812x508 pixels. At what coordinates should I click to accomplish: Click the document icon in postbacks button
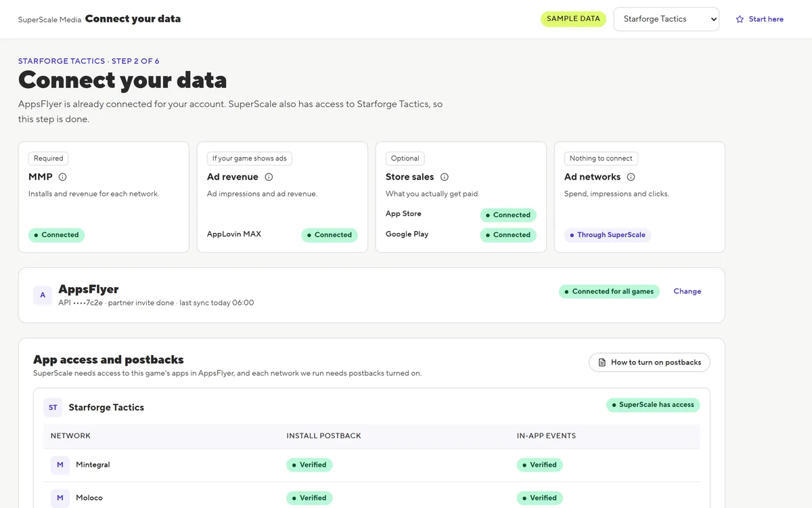(602, 362)
